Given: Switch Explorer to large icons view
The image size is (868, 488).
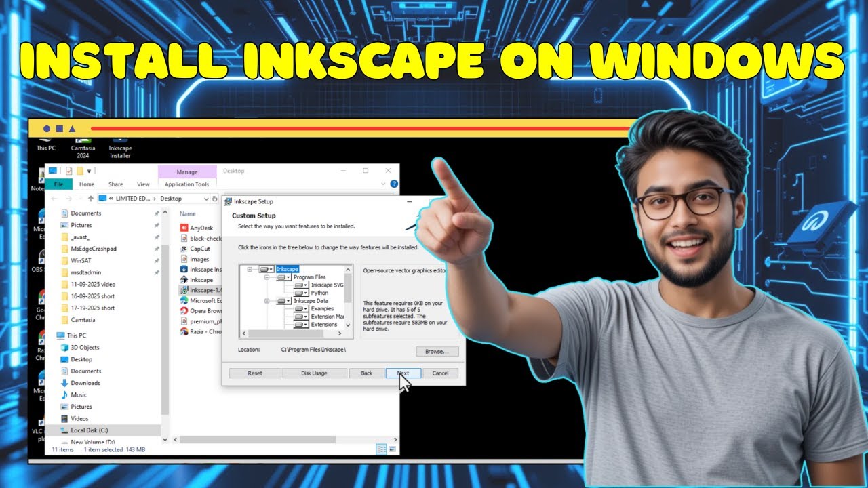Looking at the screenshot, I should pos(392,449).
